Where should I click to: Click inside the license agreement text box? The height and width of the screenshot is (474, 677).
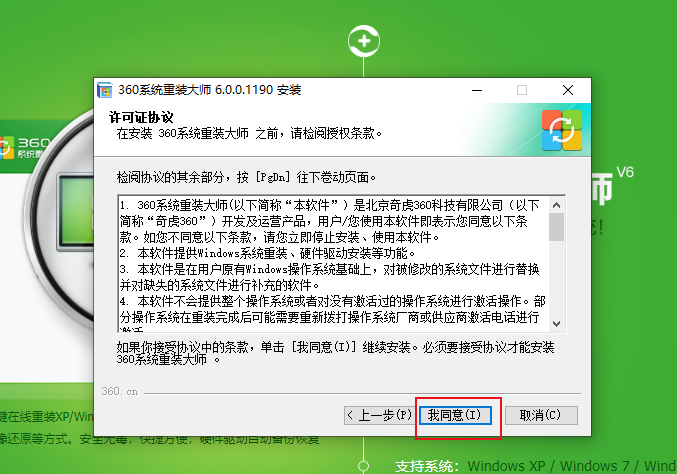(x=334, y=264)
